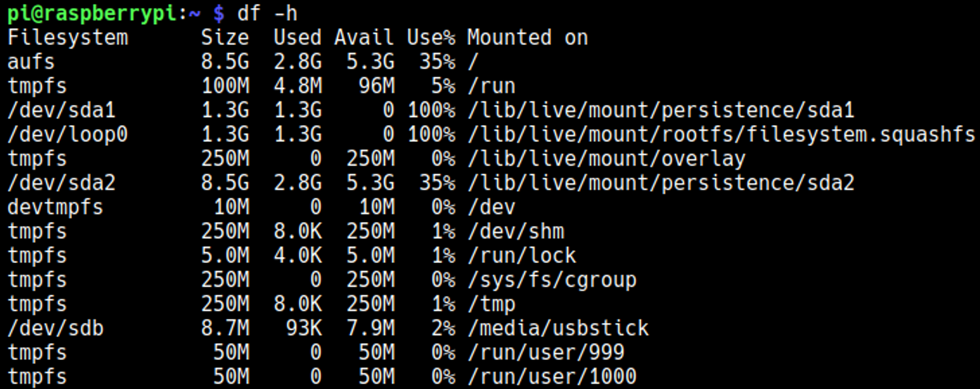Screen dimensions: 980x389
Task: Click the "df -h" command text
Action: (267, 14)
